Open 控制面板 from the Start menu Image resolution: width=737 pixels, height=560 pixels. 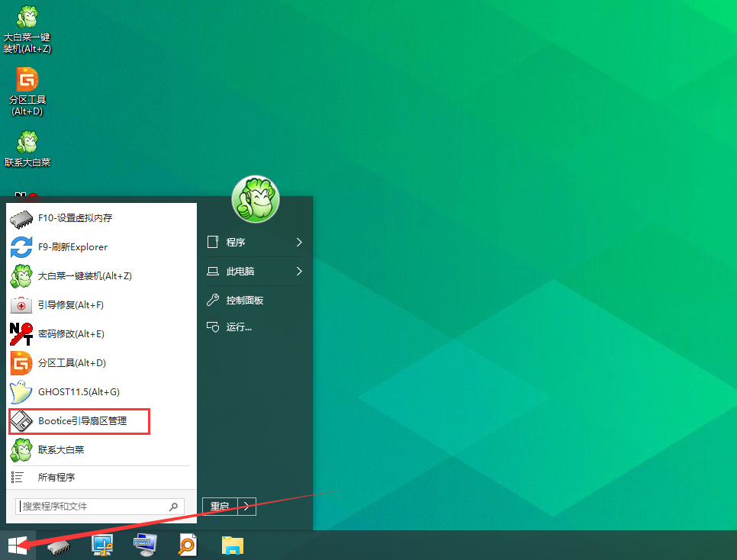click(254, 300)
